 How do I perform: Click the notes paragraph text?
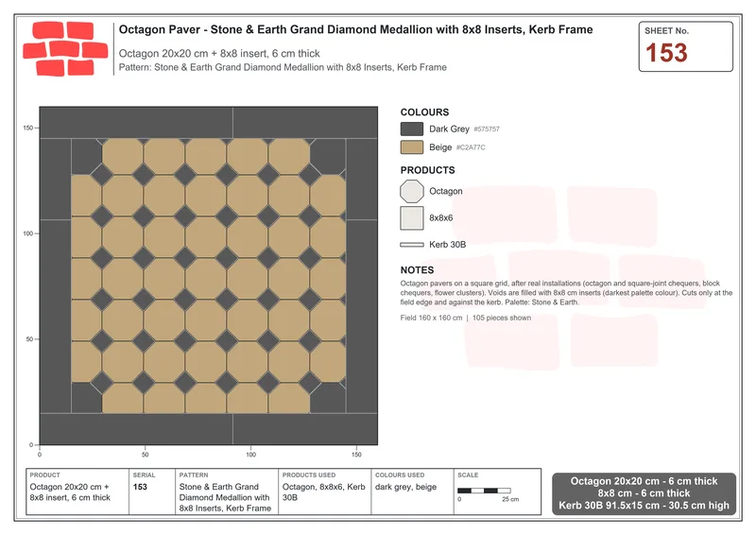click(x=566, y=293)
